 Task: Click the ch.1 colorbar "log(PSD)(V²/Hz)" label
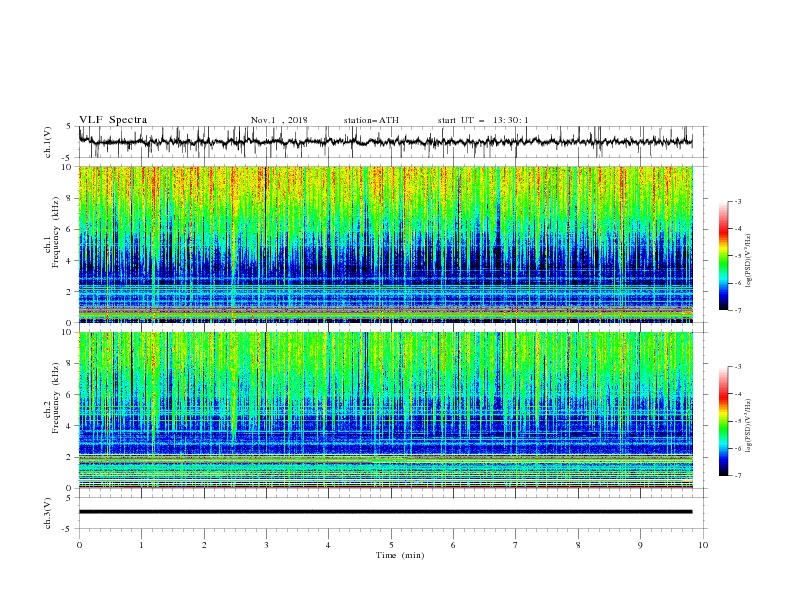pos(749,261)
